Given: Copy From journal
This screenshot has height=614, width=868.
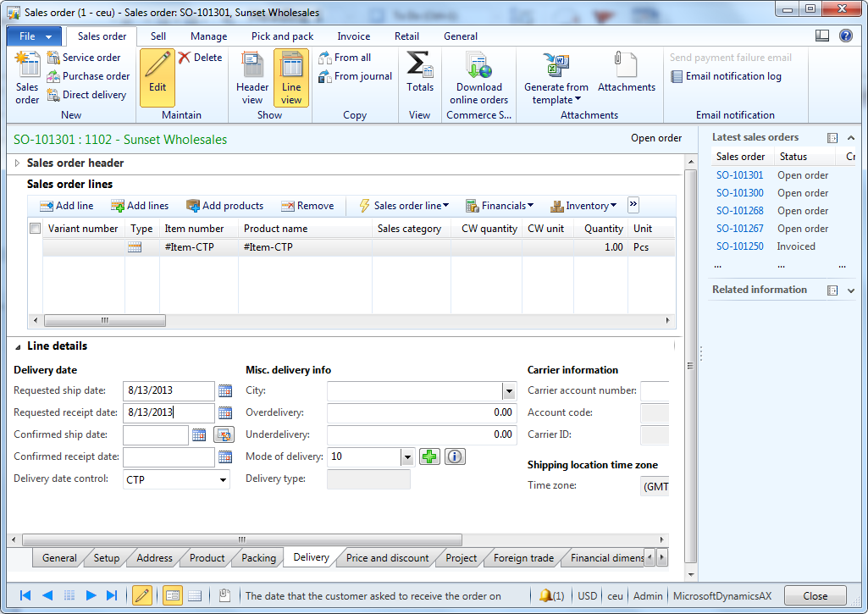Looking at the screenshot, I should [x=356, y=76].
